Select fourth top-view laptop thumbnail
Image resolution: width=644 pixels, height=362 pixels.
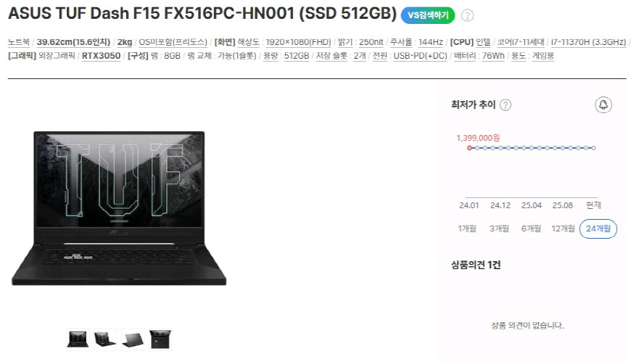point(160,340)
